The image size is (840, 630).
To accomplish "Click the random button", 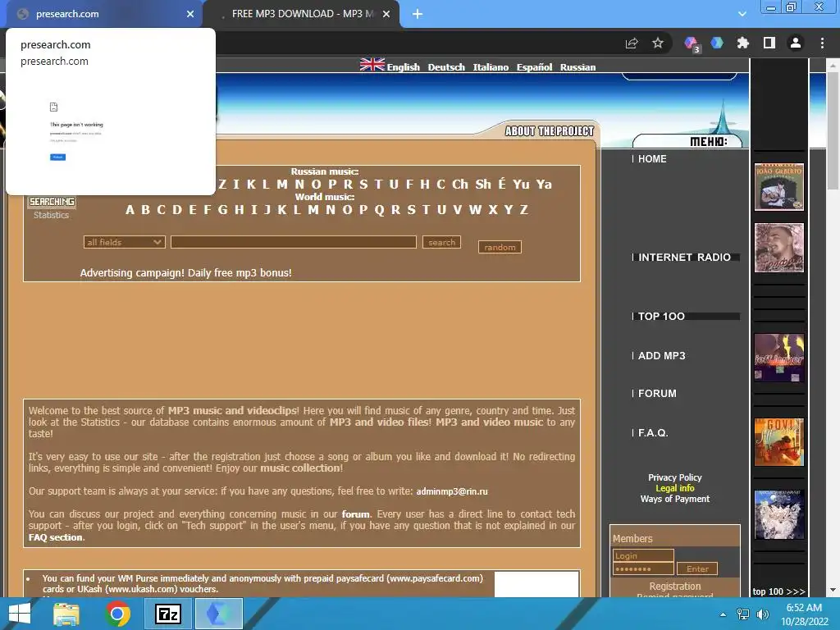I will tap(500, 247).
